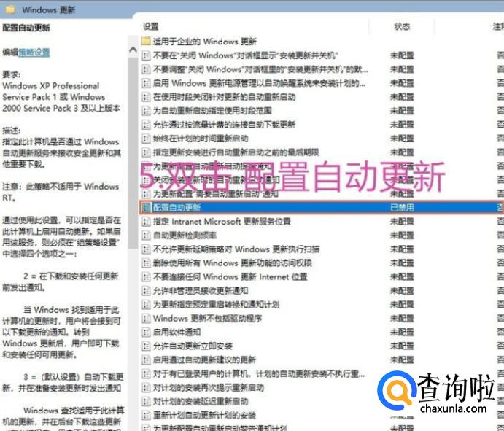Select 启用 Windows 更新电源管理 policy name
This screenshot has height=431, width=504.
point(259,83)
